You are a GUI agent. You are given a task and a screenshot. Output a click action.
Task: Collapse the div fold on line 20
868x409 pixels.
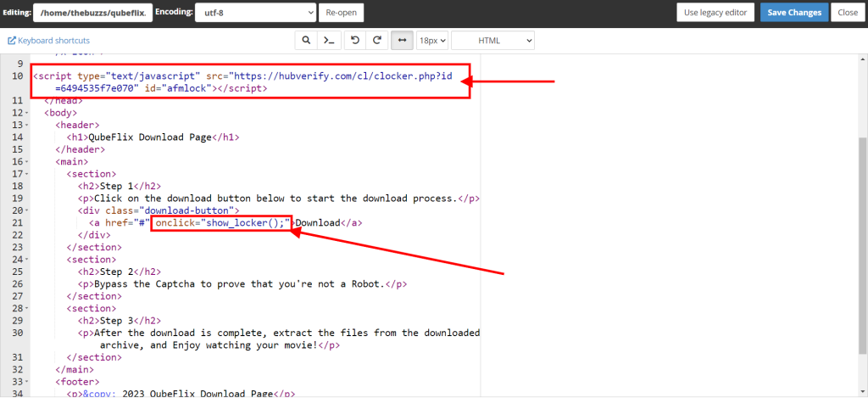pos(27,210)
